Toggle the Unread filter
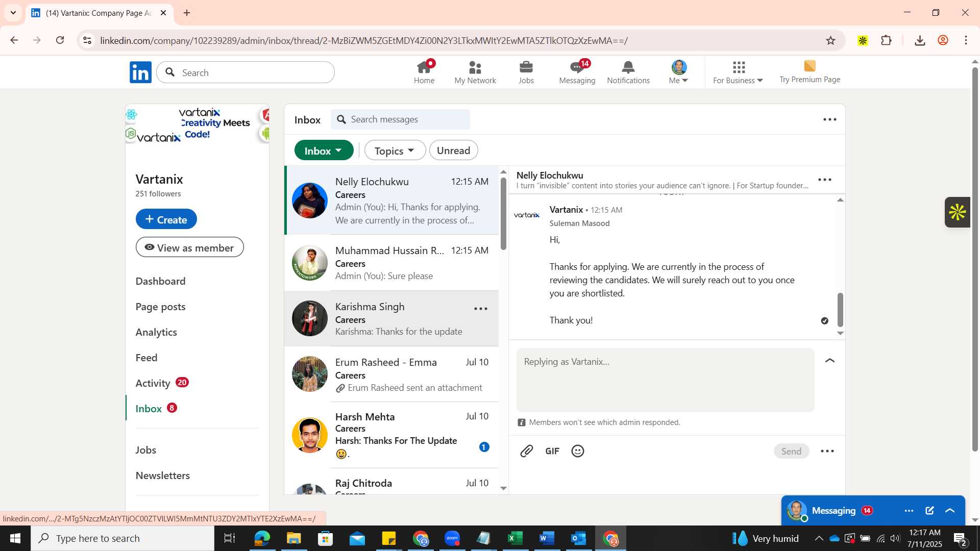The image size is (980, 551). click(454, 151)
